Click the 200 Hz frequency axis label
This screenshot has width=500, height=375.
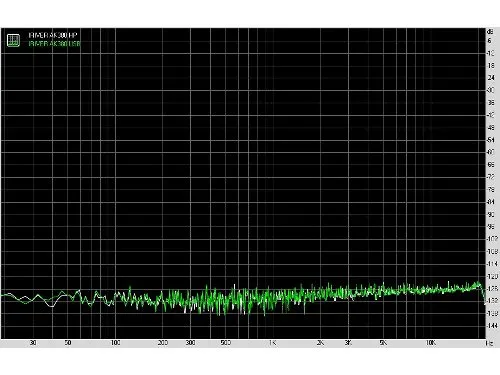coord(163,343)
